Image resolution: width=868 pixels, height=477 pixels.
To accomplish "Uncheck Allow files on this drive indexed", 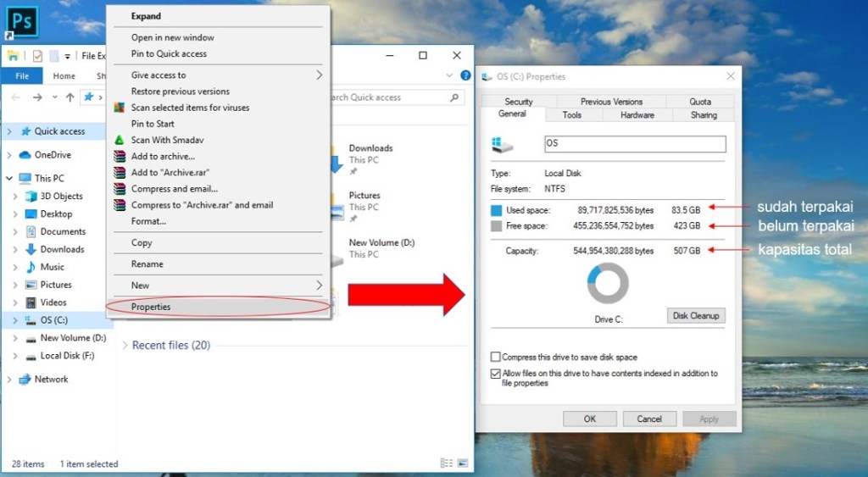I will 495,374.
